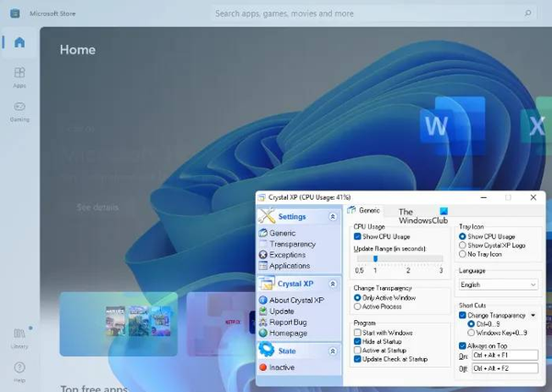Click the Inactive state label

pyautogui.click(x=282, y=367)
